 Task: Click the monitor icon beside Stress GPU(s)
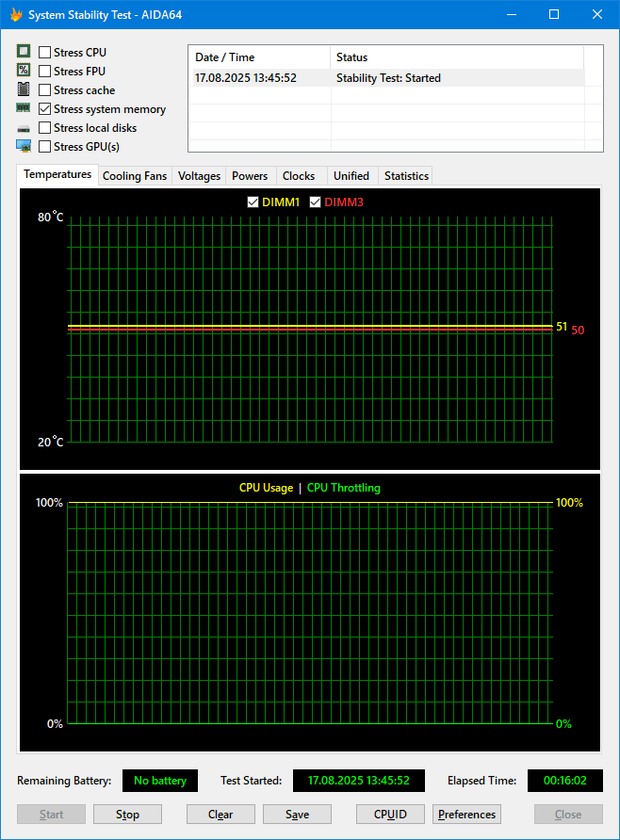[23, 146]
